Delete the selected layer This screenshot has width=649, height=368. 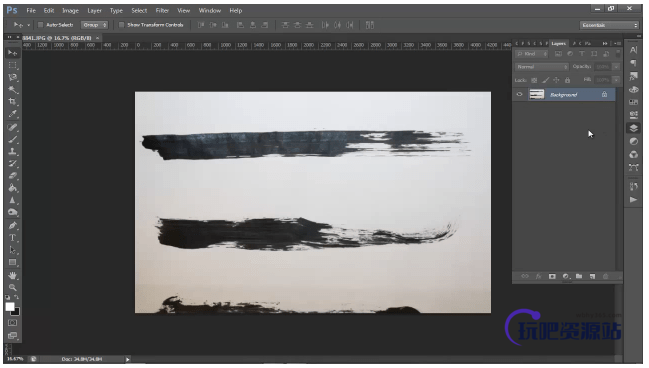[x=606, y=276]
